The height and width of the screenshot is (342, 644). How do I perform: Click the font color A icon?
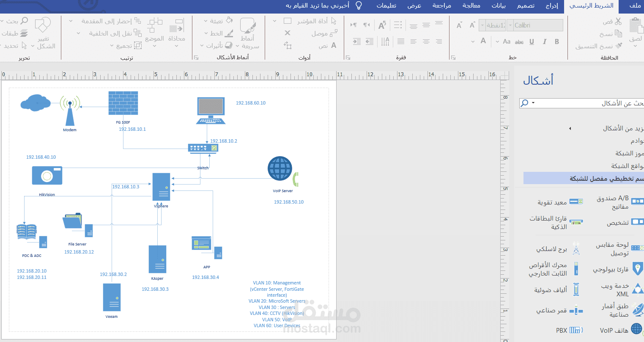point(483,41)
